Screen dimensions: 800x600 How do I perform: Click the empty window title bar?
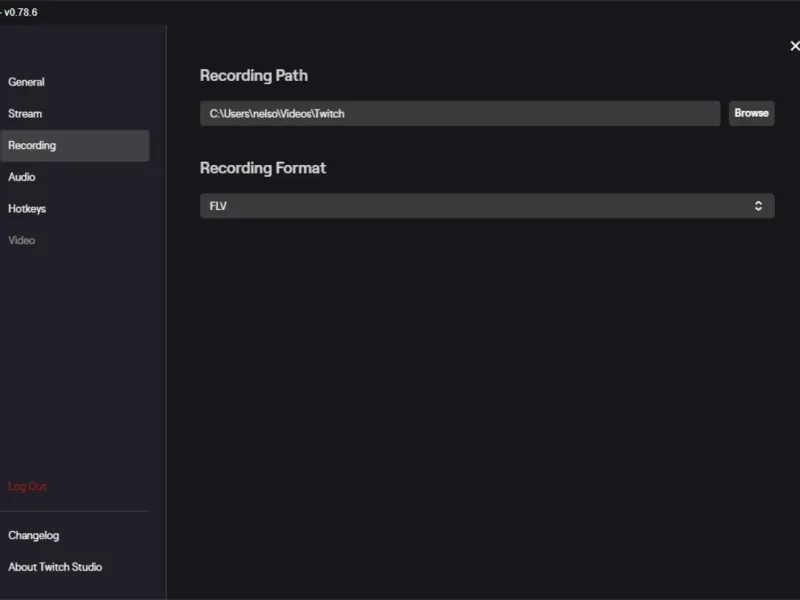pyautogui.click(x=400, y=12)
